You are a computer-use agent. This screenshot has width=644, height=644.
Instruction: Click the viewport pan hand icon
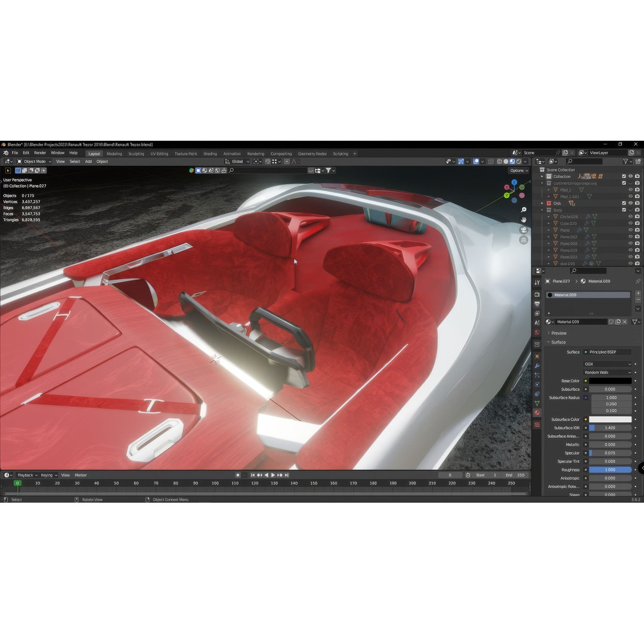point(524,219)
